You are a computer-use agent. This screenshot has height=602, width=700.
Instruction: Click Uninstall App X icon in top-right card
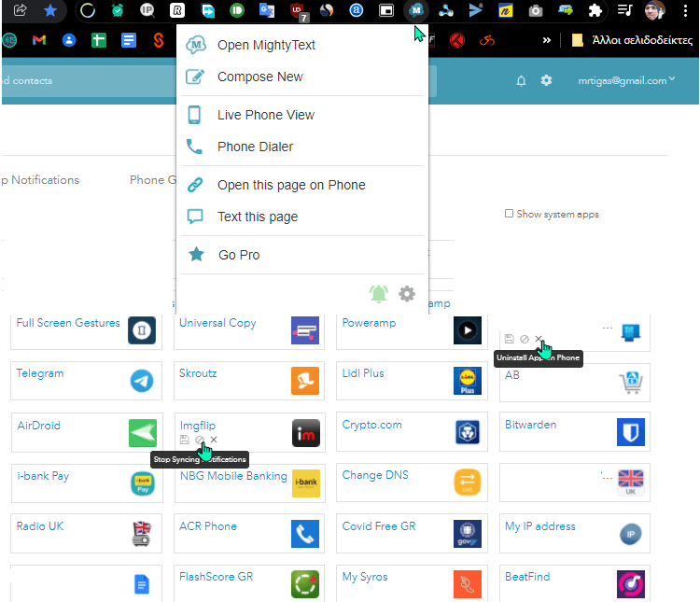click(539, 339)
